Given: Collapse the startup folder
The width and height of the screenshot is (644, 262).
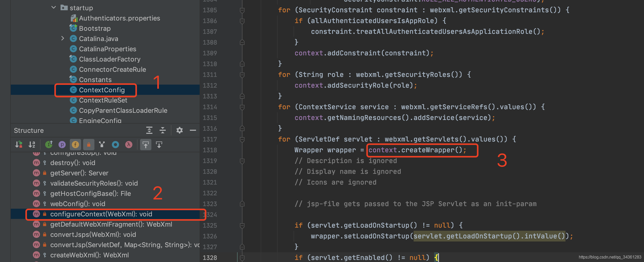Looking at the screenshot, I should click(54, 7).
